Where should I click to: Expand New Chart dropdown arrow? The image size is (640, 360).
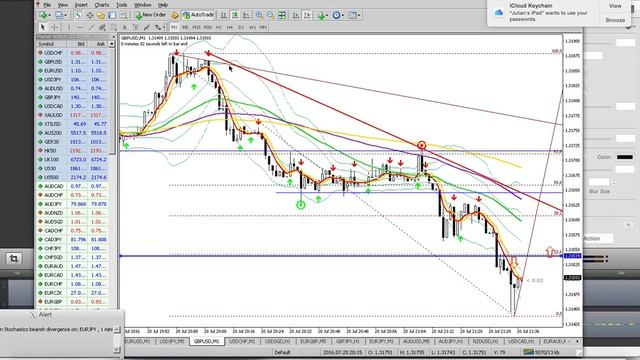tap(49, 16)
